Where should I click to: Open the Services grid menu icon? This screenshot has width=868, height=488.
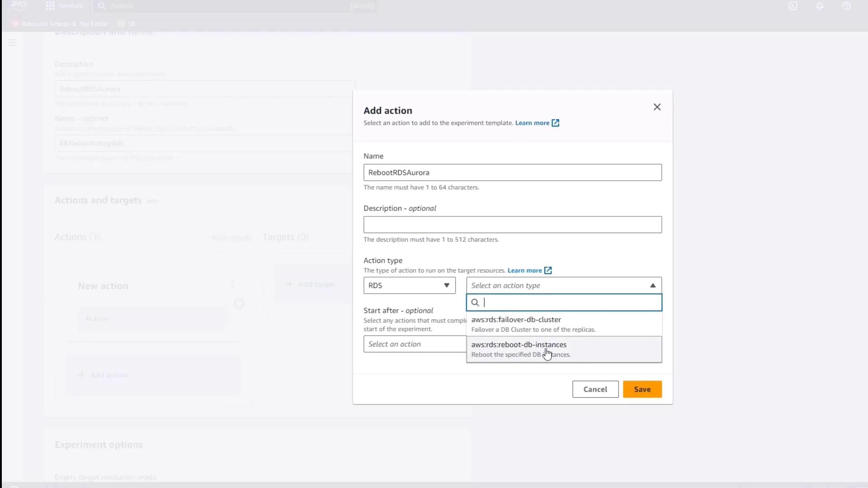point(50,6)
